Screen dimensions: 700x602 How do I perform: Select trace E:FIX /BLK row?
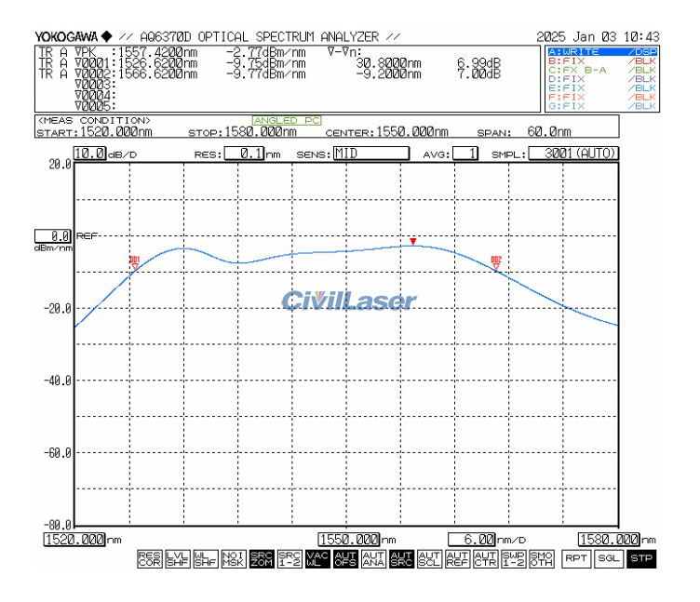coord(602,87)
